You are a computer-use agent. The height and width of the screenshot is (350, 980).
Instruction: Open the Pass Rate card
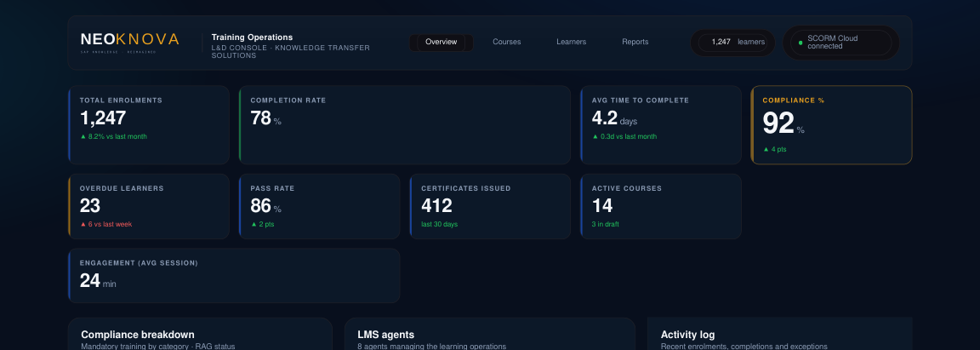click(319, 207)
